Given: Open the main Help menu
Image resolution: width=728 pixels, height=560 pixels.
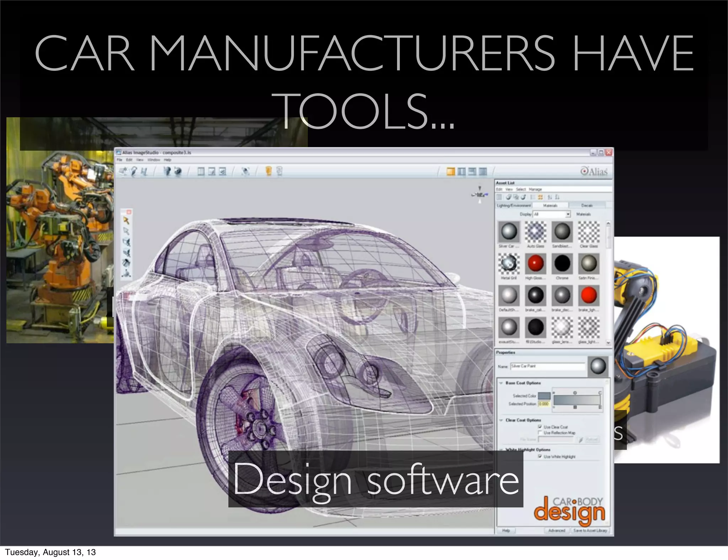Looking at the screenshot, I should pos(167,160).
